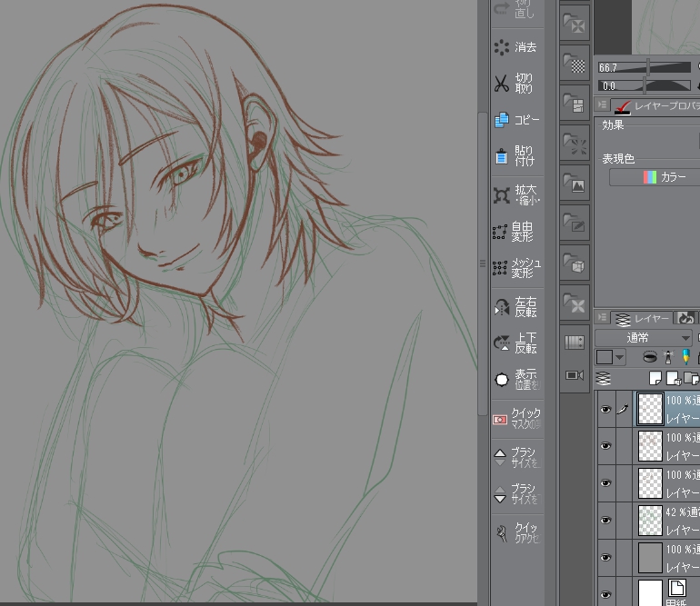This screenshot has height=606, width=700.
Task: Select the white 用紙 paper layer thumbnail
Action: pyautogui.click(x=650, y=592)
